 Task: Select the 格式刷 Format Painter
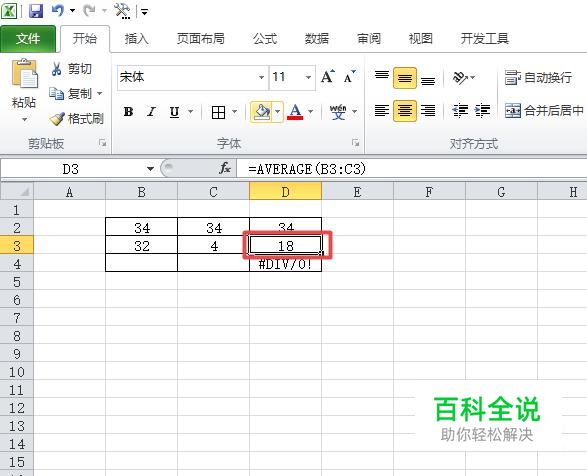(x=77, y=118)
